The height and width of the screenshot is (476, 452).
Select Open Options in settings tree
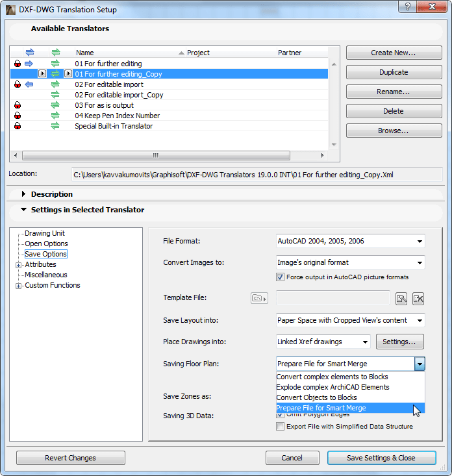[x=46, y=244]
